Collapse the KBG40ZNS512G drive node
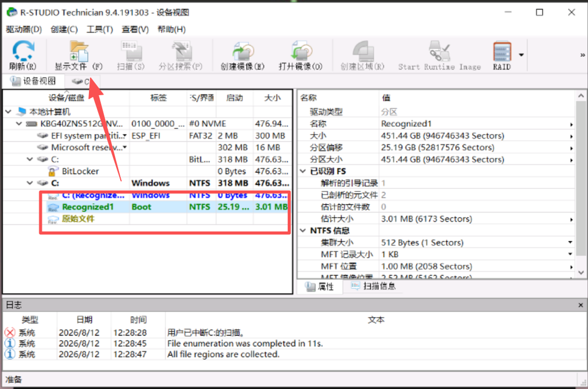The height and width of the screenshot is (389, 588). click(19, 124)
